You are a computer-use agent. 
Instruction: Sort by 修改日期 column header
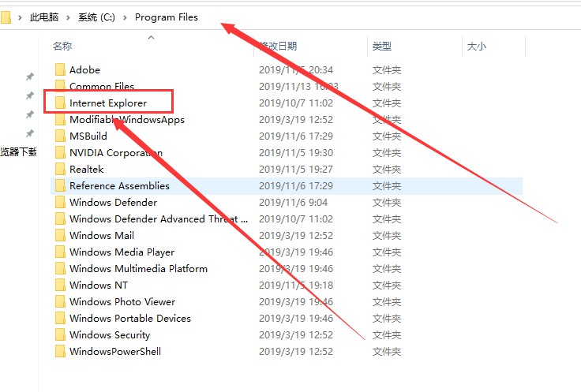(x=278, y=47)
